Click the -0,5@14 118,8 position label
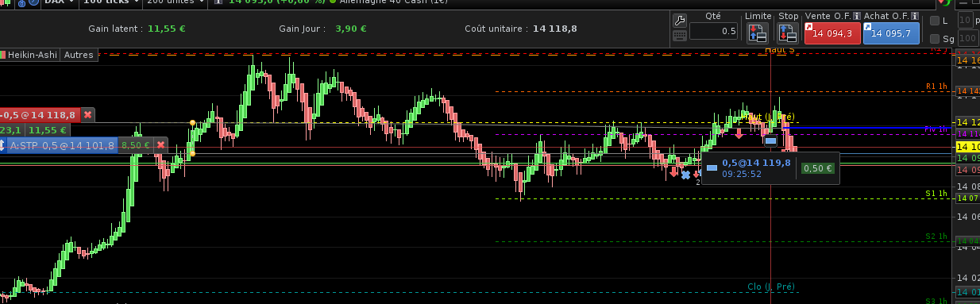The width and height of the screenshot is (980, 304). click(40, 115)
